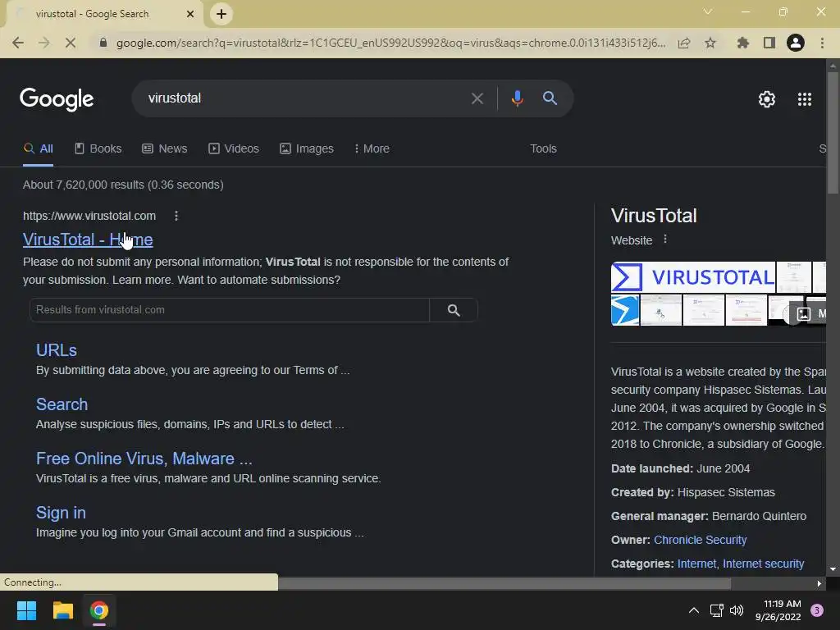Select the All results tab
The width and height of the screenshot is (840, 630).
pyautogui.click(x=38, y=149)
